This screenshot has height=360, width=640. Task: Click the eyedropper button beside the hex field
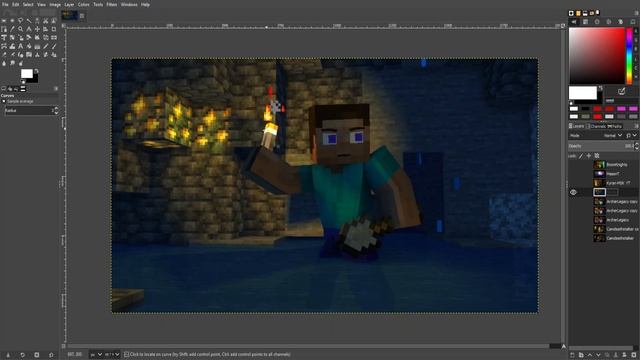tap(621, 91)
